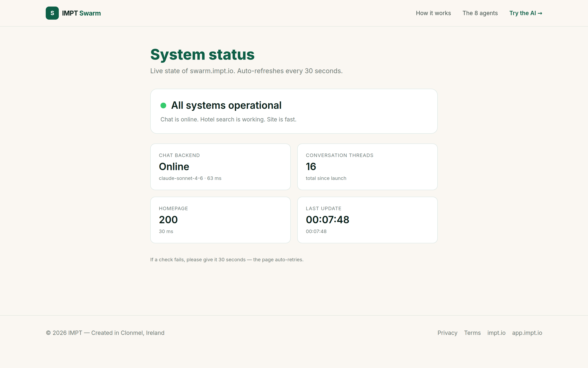This screenshot has width=588, height=368.
Task: Visit impt.io from the footer
Action: click(x=496, y=333)
